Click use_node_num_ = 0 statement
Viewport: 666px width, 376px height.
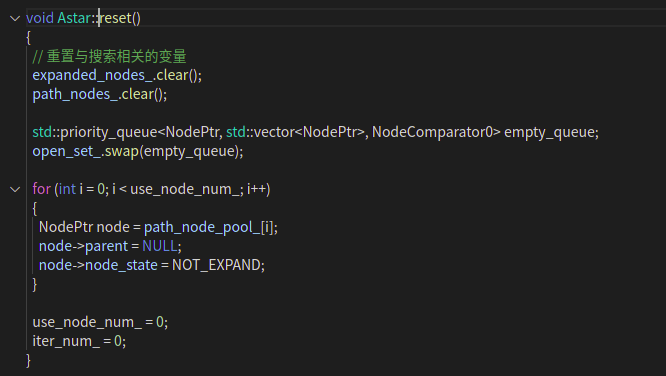[x=100, y=322]
